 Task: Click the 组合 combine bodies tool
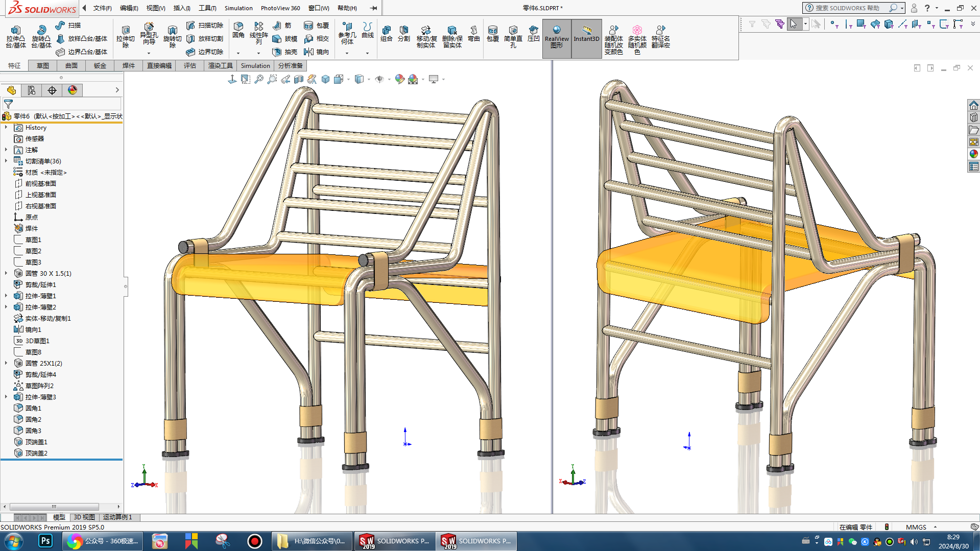pos(387,33)
